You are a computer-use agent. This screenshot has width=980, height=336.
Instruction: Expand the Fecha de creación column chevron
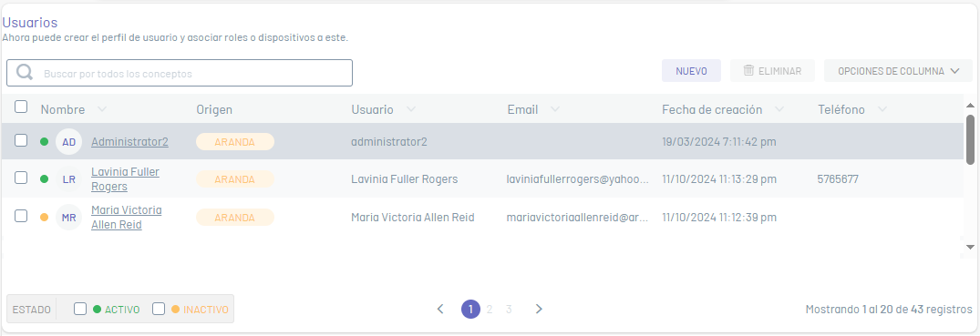779,109
